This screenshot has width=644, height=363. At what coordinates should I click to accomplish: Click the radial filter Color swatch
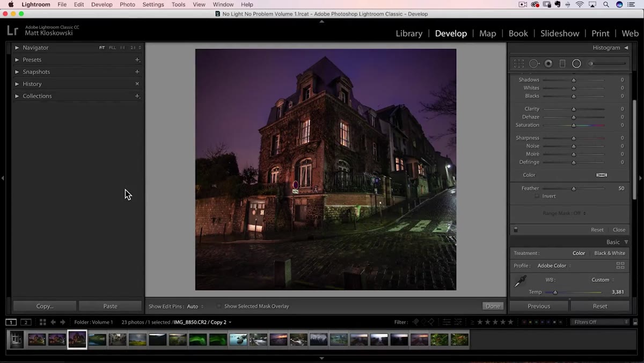(x=602, y=175)
